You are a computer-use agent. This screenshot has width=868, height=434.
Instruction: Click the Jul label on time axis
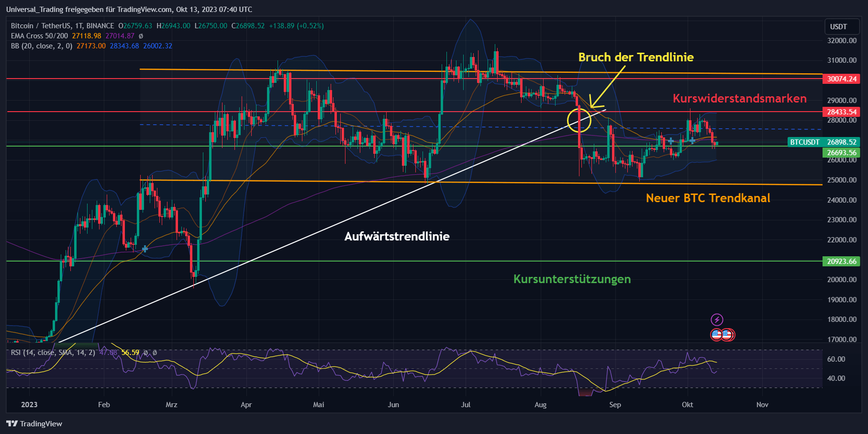pyautogui.click(x=466, y=405)
